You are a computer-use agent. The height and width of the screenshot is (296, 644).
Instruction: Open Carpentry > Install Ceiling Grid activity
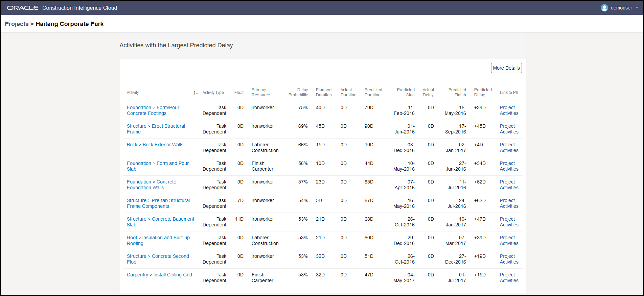159,275
